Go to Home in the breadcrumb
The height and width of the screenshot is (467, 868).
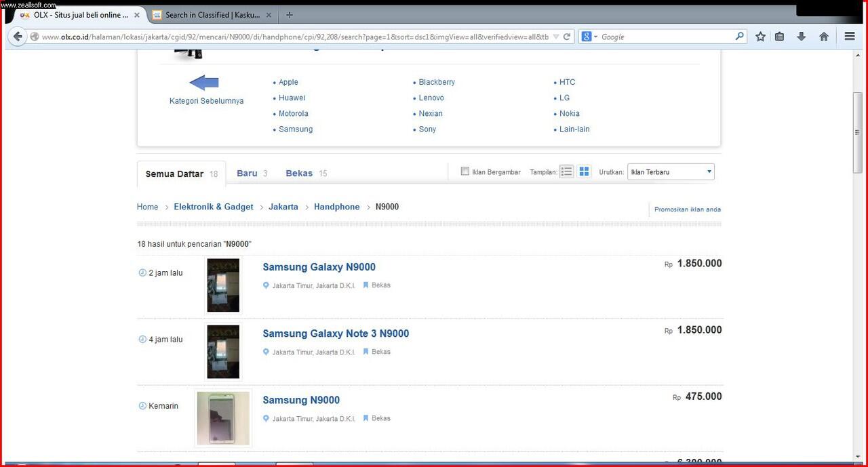(147, 207)
